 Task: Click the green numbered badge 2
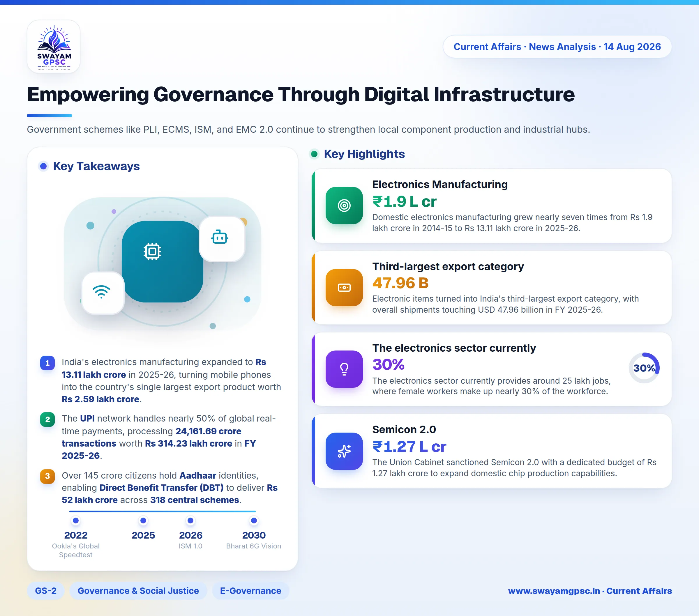coord(47,419)
